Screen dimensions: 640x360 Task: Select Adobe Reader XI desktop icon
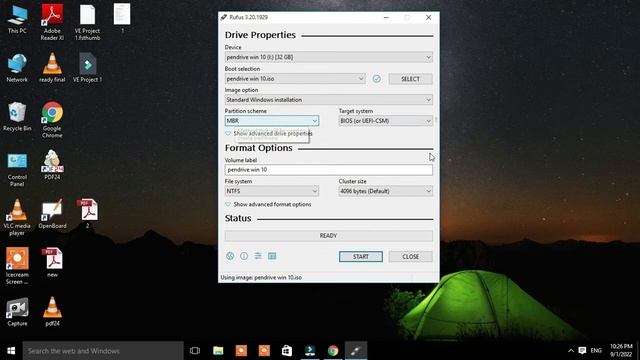(52, 22)
